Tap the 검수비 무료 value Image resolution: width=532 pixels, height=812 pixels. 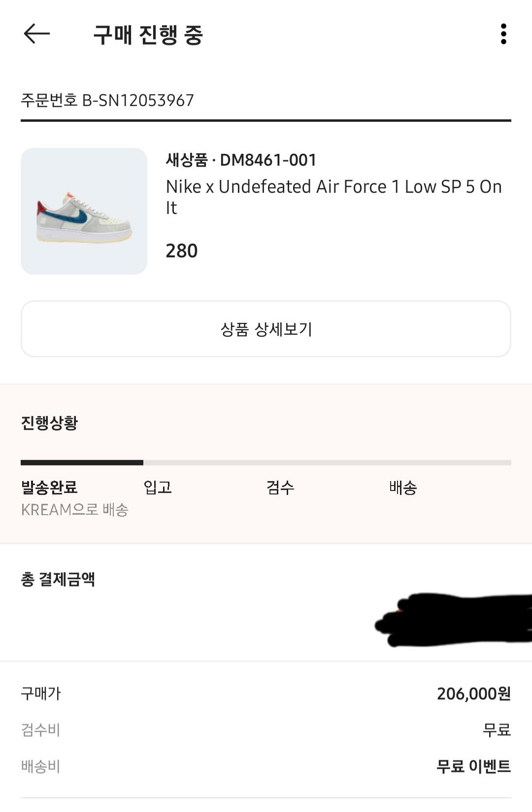[x=497, y=730]
